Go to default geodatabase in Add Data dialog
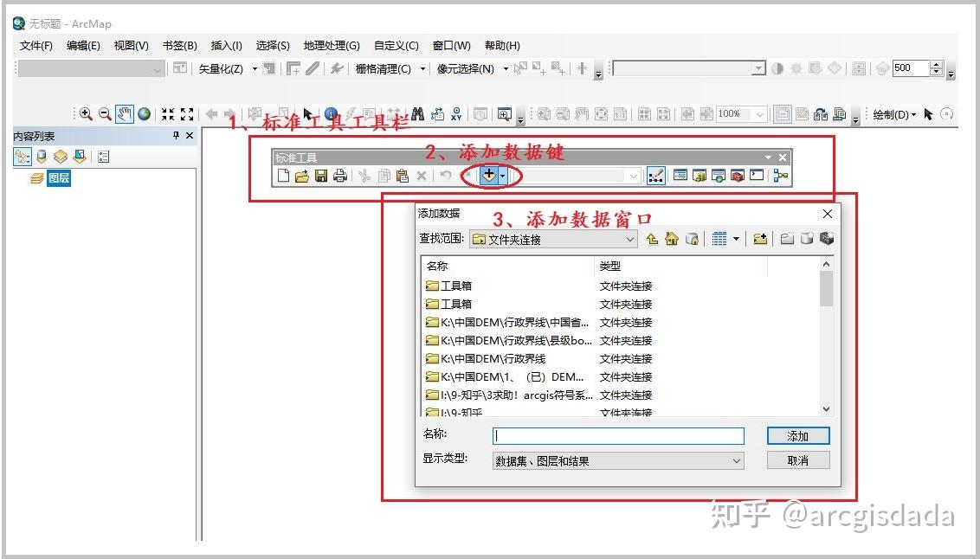This screenshot has height=559, width=980. [x=692, y=239]
